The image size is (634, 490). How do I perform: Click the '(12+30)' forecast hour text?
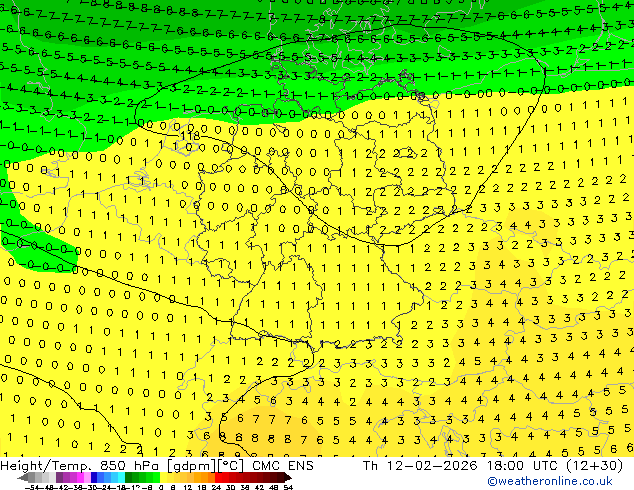click(x=594, y=466)
